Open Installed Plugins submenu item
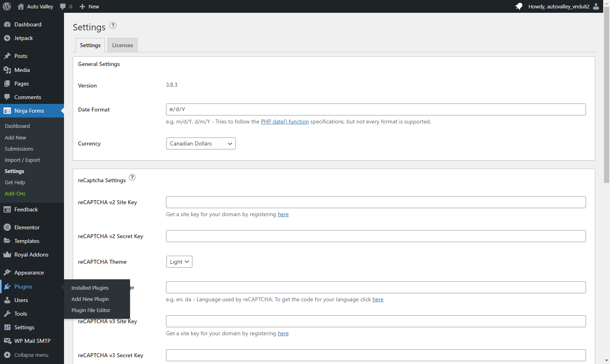The image size is (610, 364). click(x=90, y=288)
